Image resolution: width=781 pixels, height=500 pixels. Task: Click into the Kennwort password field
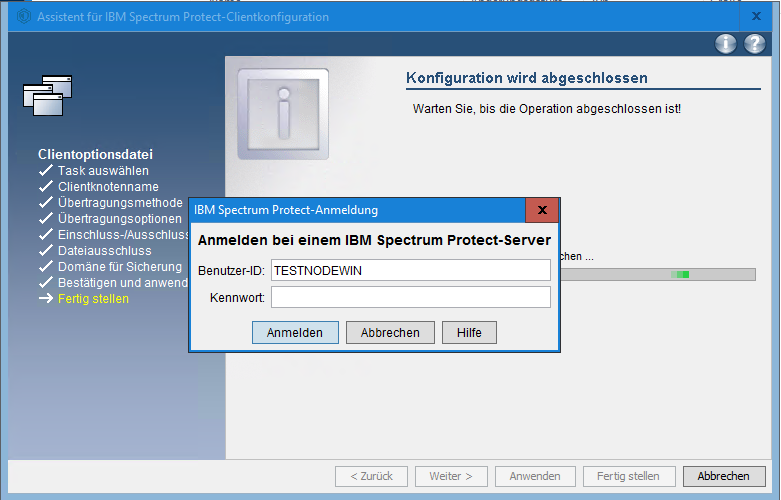(x=410, y=297)
